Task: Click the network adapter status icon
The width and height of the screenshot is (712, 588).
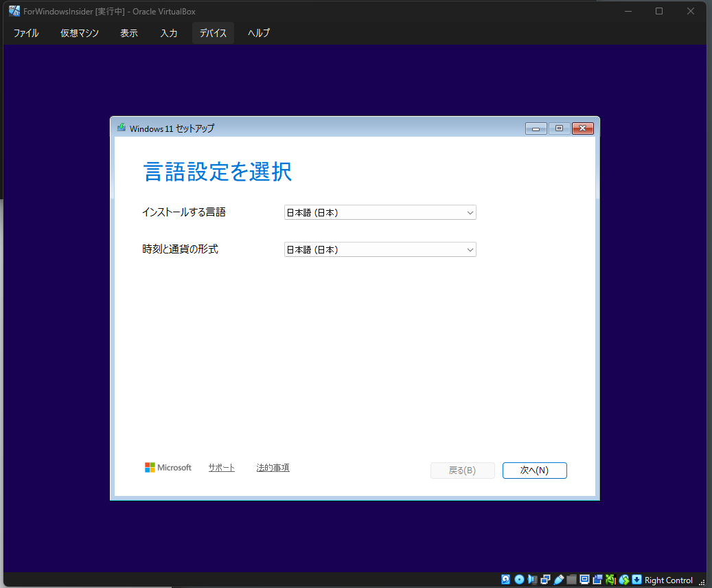Action: tap(545, 579)
